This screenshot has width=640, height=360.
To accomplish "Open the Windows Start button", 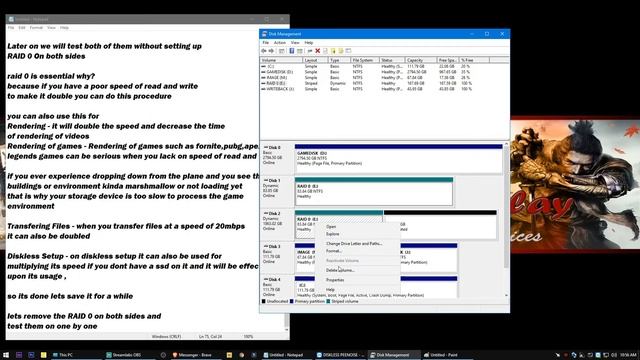I will 6,355.
